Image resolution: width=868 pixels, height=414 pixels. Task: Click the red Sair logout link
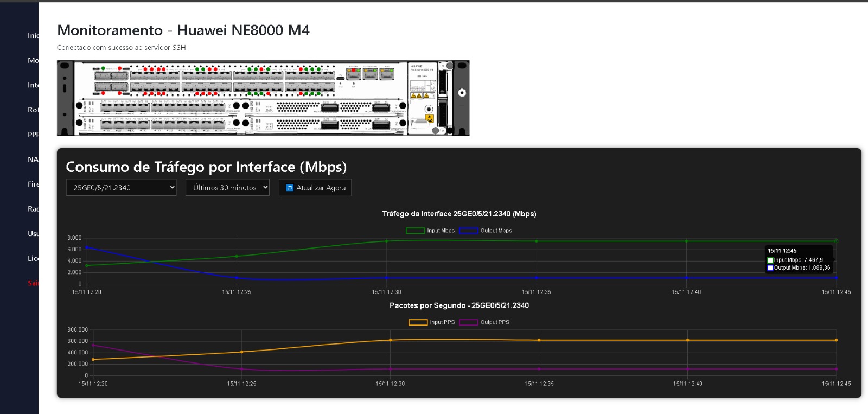pyautogui.click(x=33, y=283)
